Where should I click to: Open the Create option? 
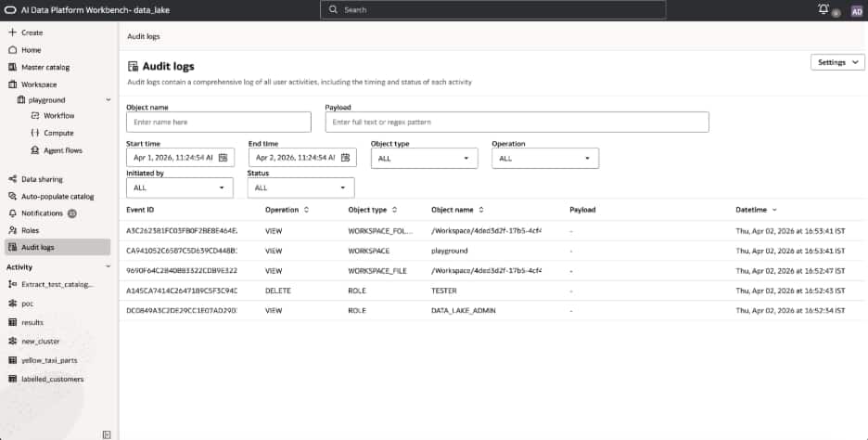[x=32, y=32]
